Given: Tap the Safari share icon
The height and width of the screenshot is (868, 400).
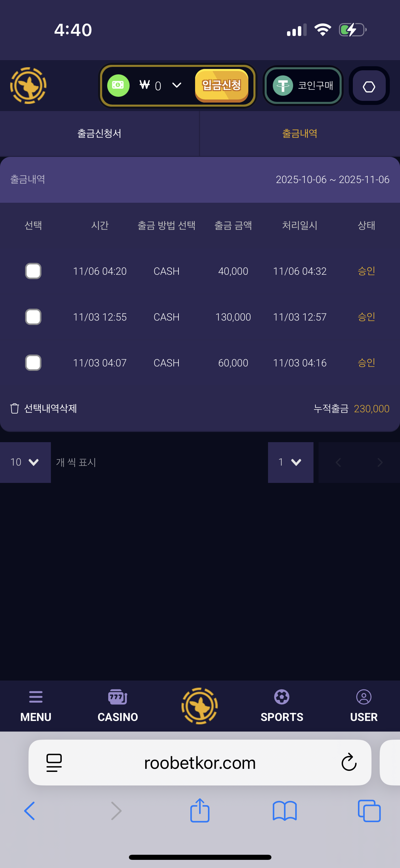Looking at the screenshot, I should pyautogui.click(x=199, y=810).
